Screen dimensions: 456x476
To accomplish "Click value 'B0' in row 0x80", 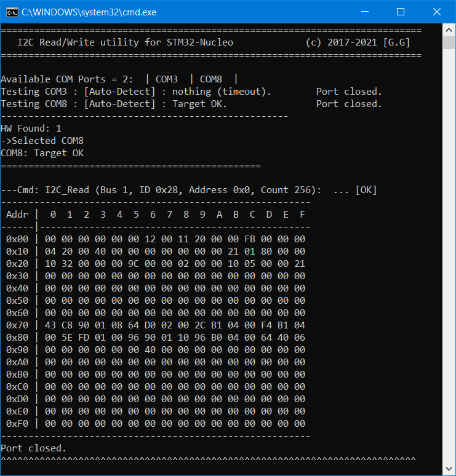I will (217, 338).
